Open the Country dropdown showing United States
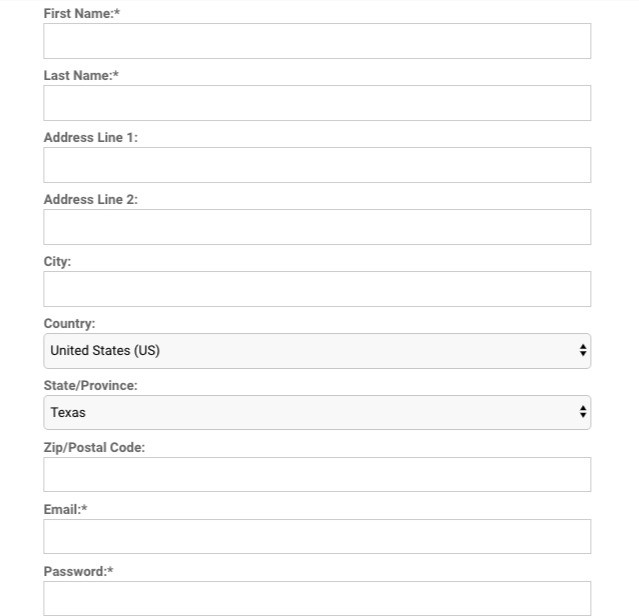Image resolution: width=639 pixels, height=616 pixels. [x=317, y=351]
